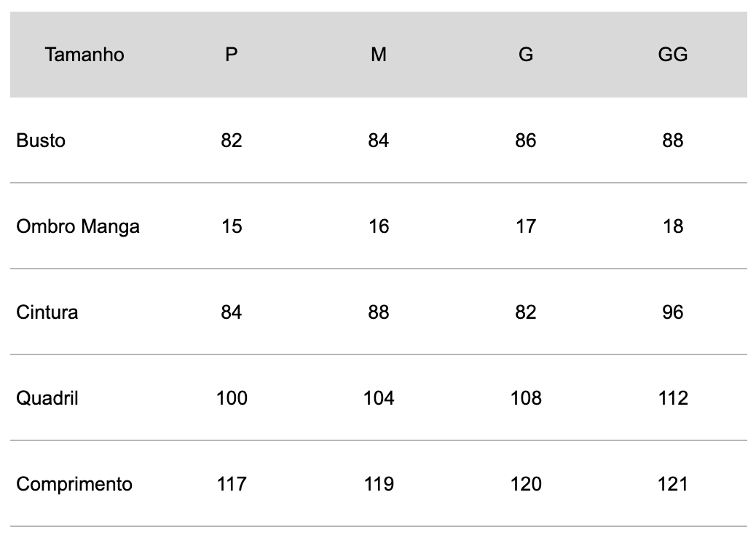Click the Ombro Manga row label
756x543 pixels.
click(78, 226)
